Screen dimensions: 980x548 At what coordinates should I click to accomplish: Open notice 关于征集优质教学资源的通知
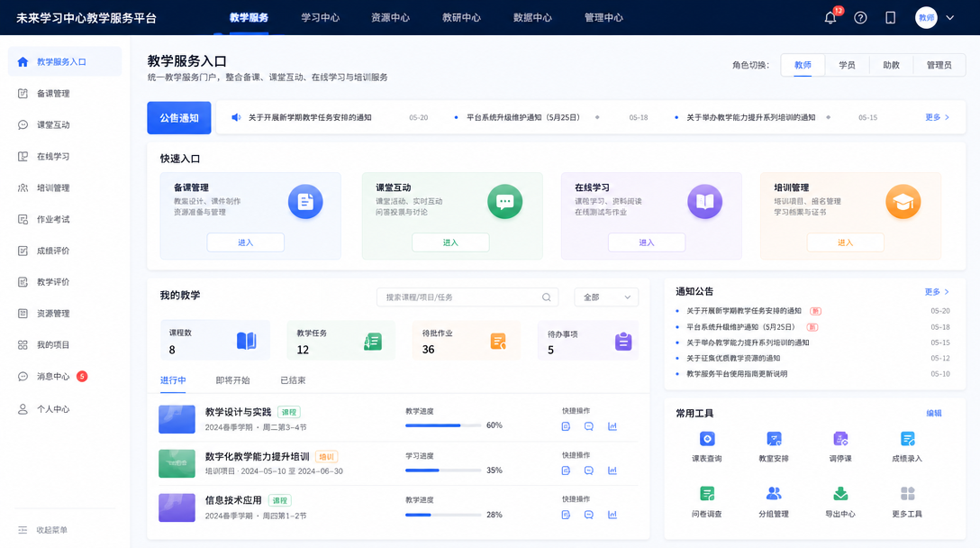click(733, 359)
